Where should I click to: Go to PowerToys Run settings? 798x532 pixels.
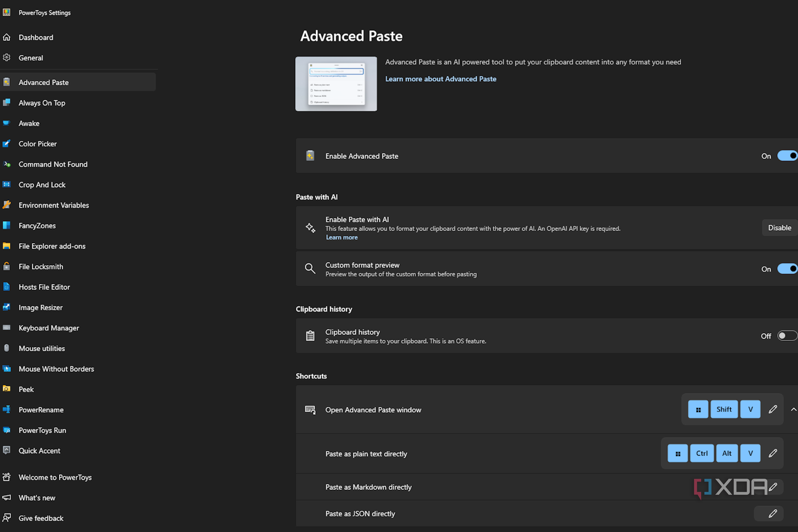(x=42, y=430)
